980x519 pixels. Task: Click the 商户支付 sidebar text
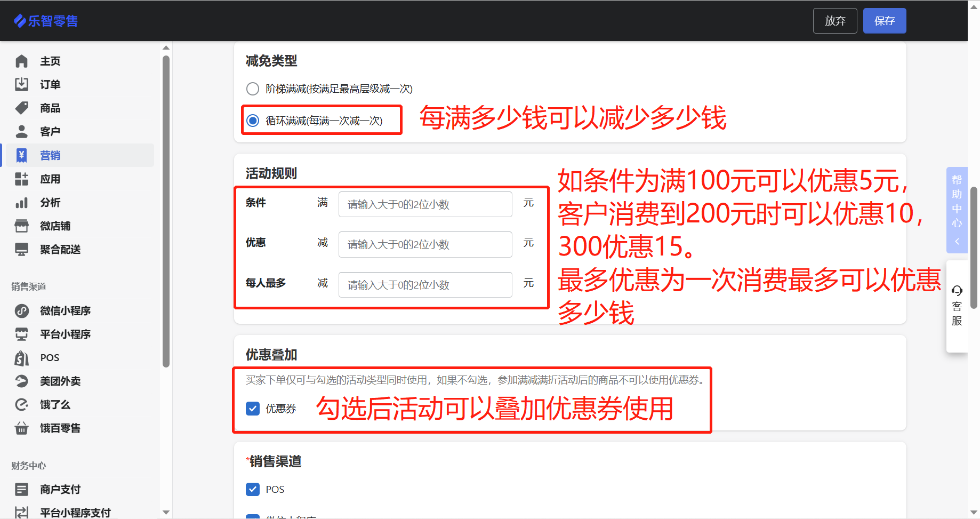point(60,489)
